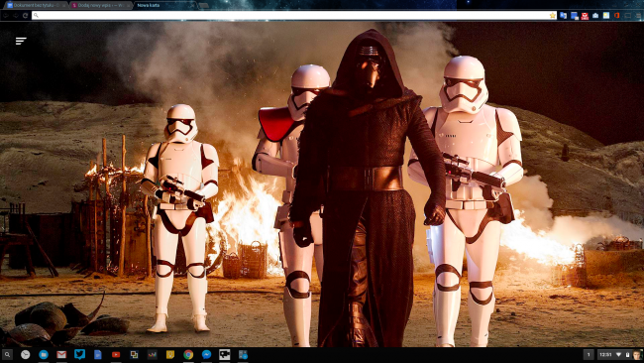The height and width of the screenshot is (363, 644).
Task: Close the 'Nowa karta' tab
Action: 192,5
